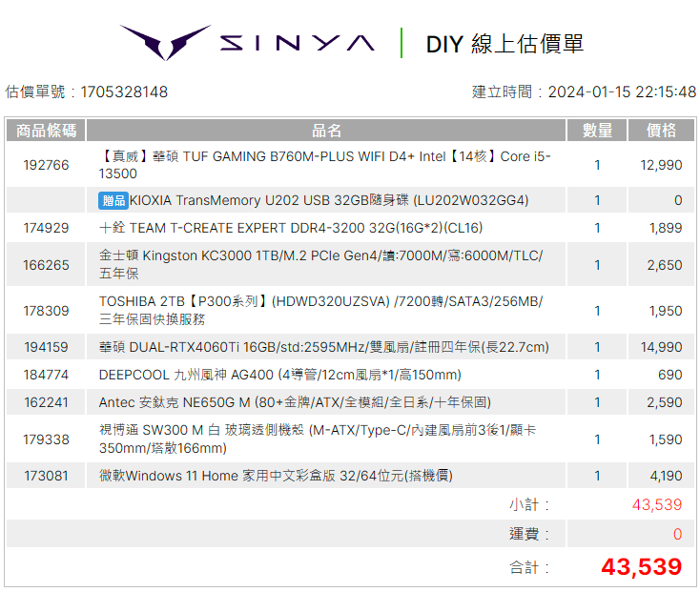Select price 1,590
This screenshot has height=592, width=700.
point(666,439)
